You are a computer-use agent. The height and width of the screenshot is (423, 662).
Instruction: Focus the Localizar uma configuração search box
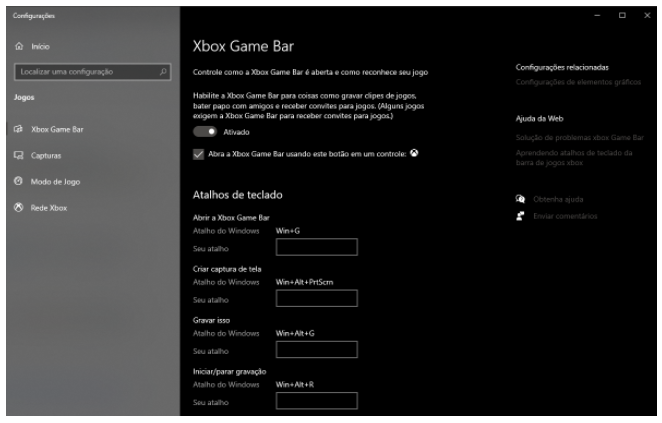[92, 72]
